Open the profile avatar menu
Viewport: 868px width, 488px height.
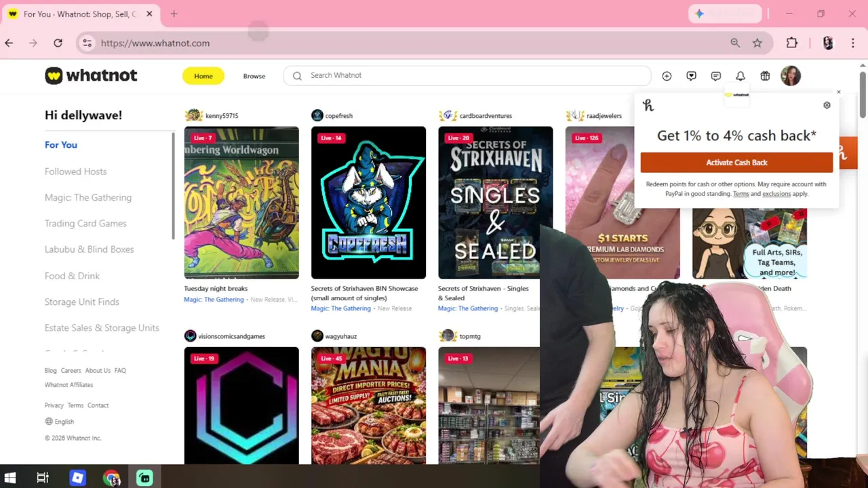pyautogui.click(x=791, y=76)
